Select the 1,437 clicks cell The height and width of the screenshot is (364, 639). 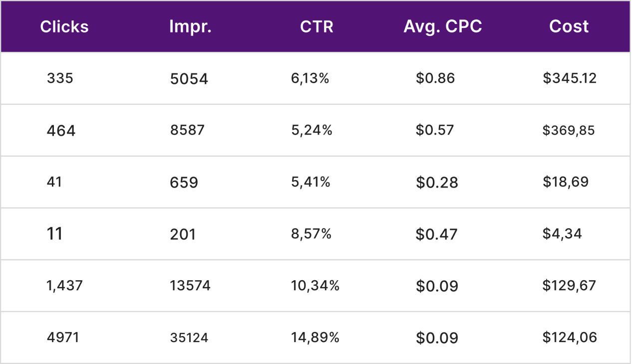click(x=64, y=286)
